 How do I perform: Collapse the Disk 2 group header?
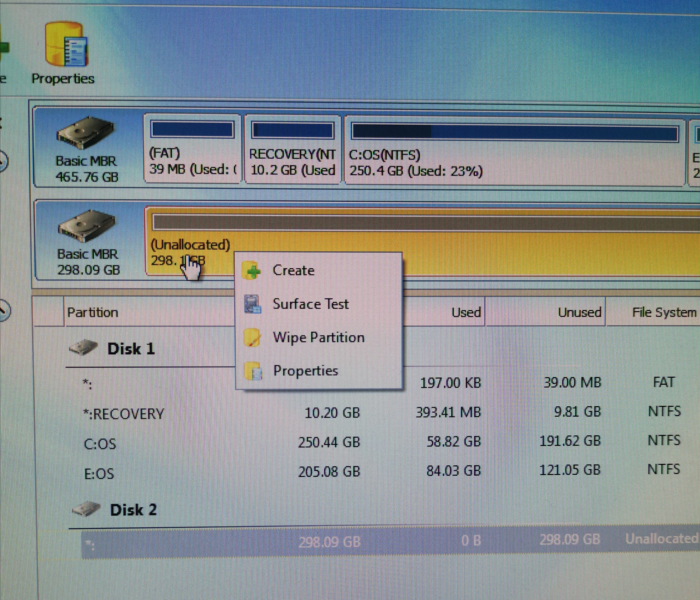click(134, 510)
